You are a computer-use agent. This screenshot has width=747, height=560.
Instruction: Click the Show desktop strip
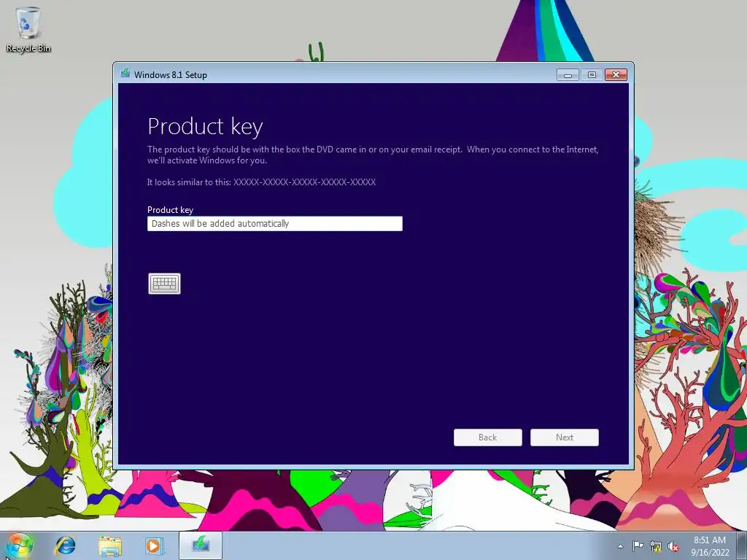742,545
